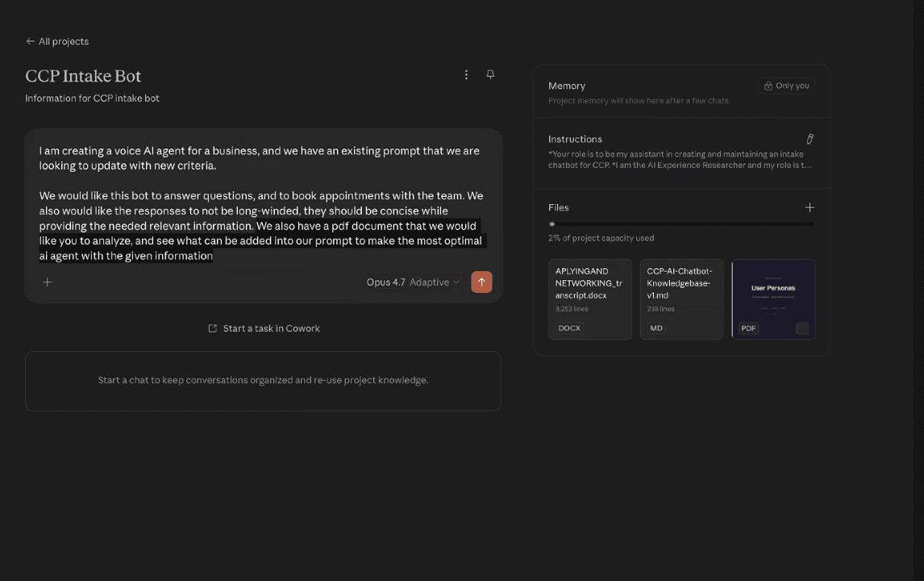Click the project capacity usage bar
This screenshot has height=581, width=924.
682,224
